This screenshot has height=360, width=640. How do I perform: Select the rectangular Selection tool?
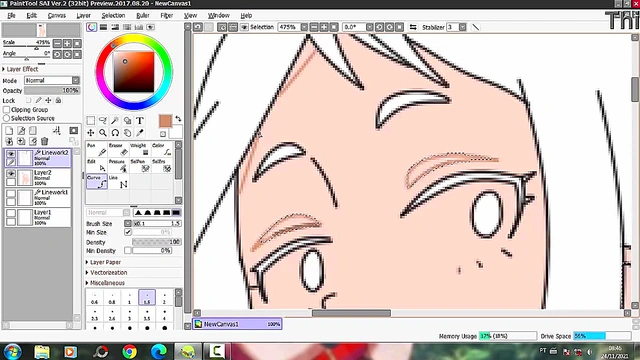tap(91, 120)
